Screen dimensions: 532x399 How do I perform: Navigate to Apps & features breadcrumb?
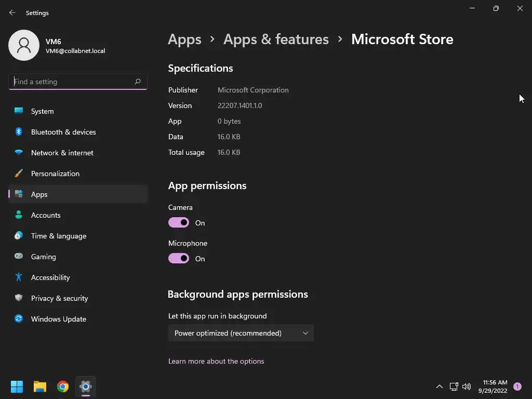276,39
